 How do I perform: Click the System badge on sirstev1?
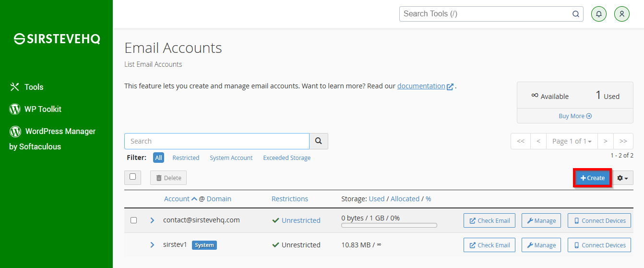tap(204, 245)
